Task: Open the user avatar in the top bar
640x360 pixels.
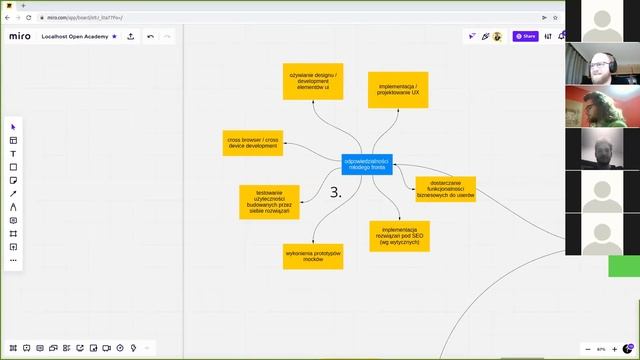Action: point(497,36)
